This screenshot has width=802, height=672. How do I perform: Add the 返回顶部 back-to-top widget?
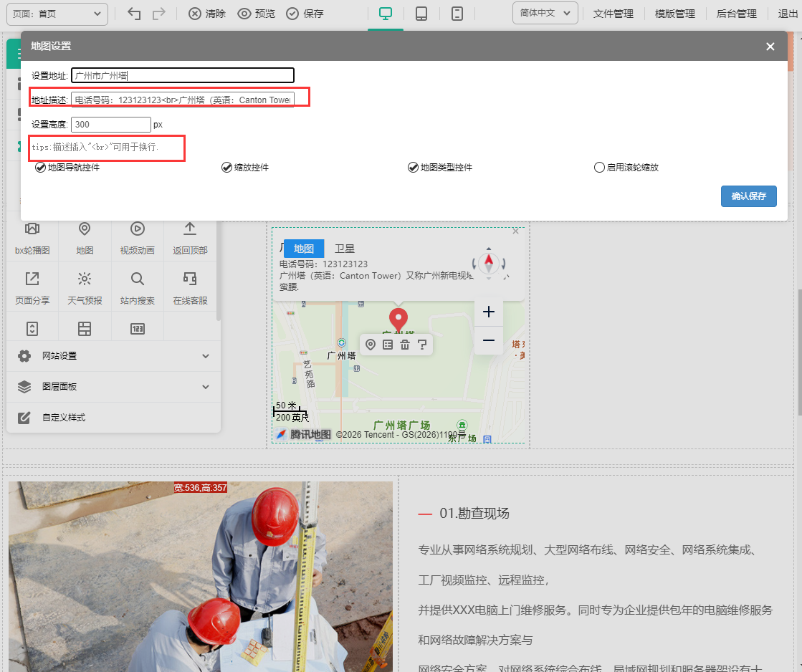coord(190,238)
